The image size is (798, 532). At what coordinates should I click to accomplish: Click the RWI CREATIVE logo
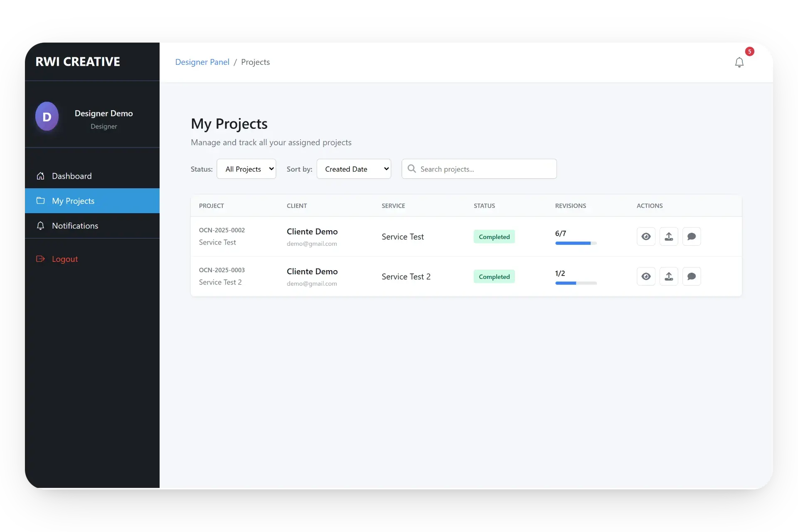pos(78,62)
